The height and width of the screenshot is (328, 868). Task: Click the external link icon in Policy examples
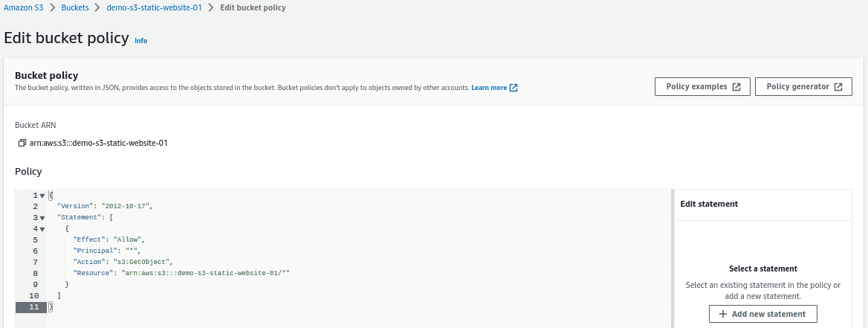736,87
